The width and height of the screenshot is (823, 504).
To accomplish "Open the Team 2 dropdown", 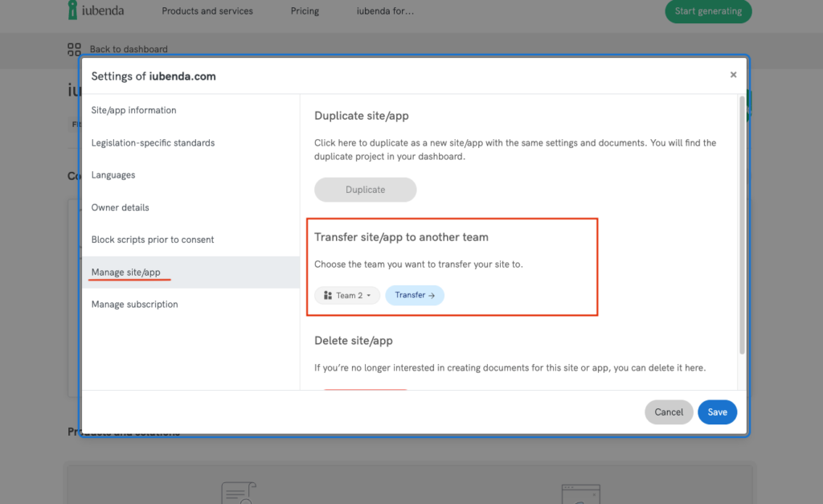I will click(x=347, y=296).
